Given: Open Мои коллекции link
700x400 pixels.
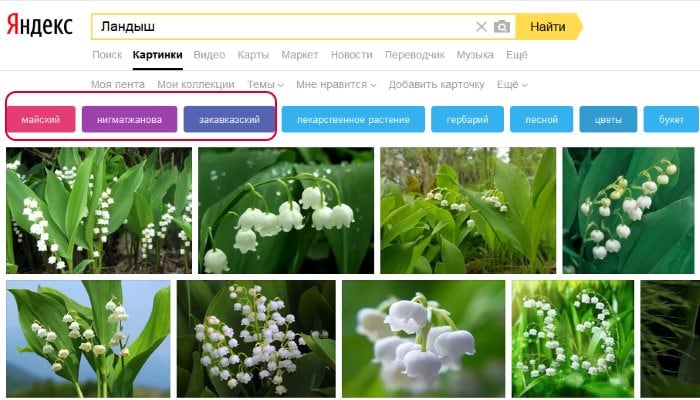Looking at the screenshot, I should [196, 84].
